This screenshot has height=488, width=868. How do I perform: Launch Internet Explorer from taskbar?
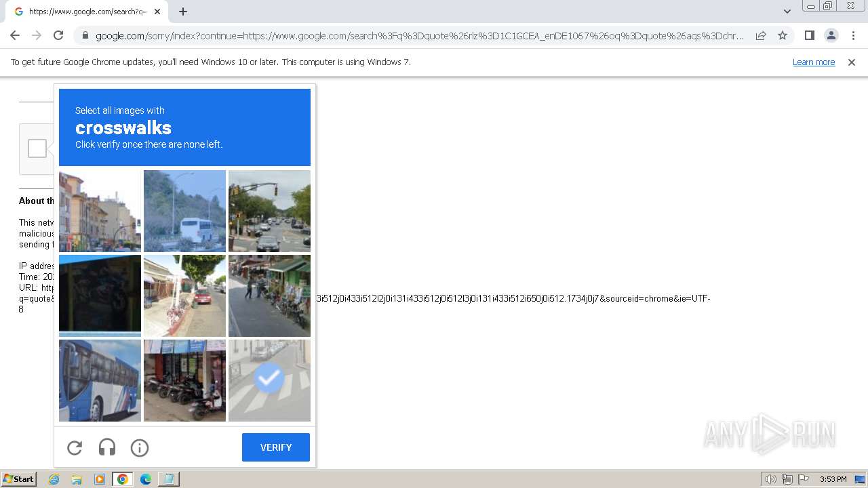click(x=54, y=479)
